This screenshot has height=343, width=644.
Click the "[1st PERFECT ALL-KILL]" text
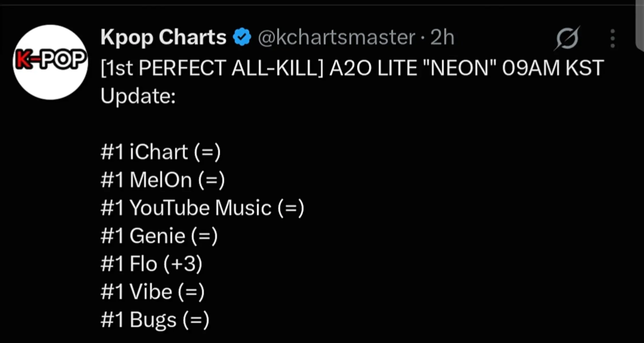click(x=212, y=68)
